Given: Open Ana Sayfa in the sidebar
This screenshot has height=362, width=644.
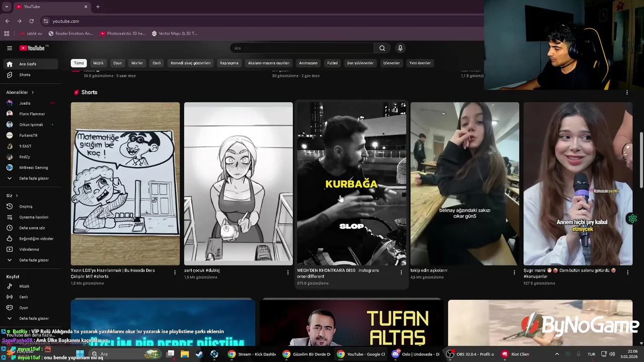Looking at the screenshot, I should point(30,64).
